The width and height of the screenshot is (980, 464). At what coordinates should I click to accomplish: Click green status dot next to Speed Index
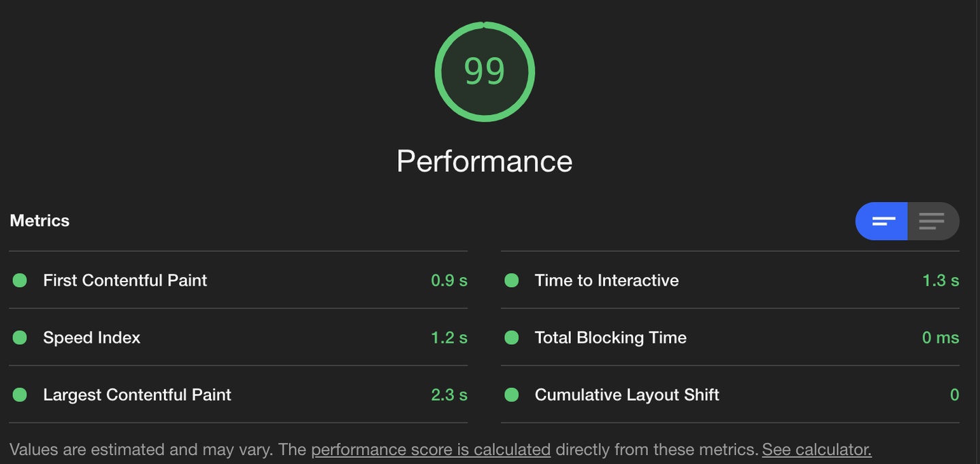(x=20, y=337)
